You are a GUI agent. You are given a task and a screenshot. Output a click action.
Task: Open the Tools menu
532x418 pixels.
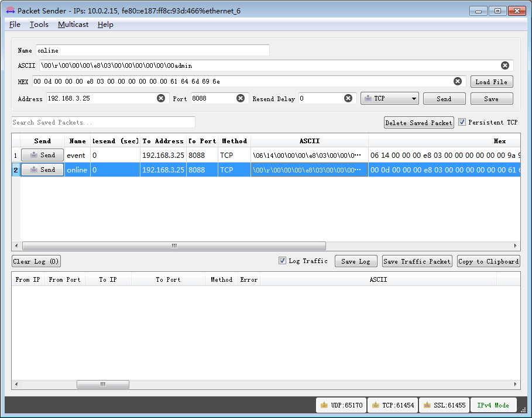[x=39, y=25]
